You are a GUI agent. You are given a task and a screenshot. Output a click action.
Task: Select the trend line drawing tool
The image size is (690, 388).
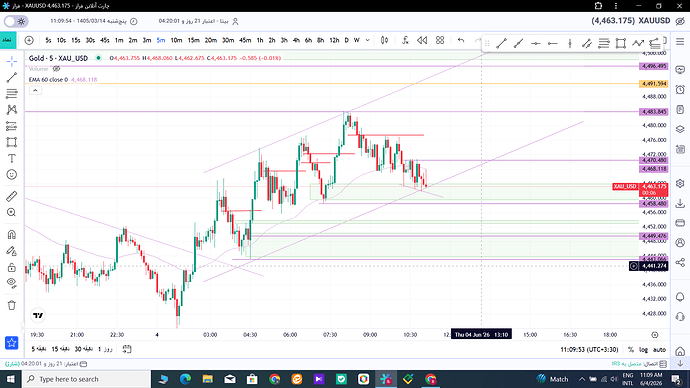12,77
